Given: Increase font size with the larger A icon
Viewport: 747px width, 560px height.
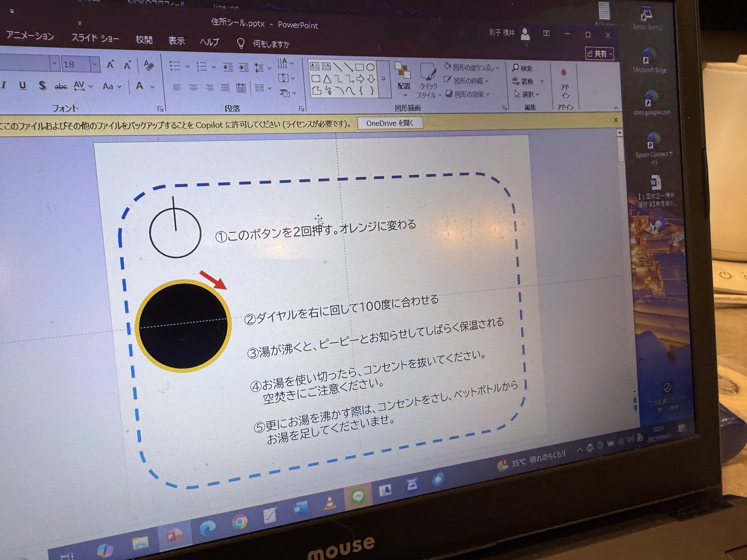Looking at the screenshot, I should click(x=110, y=64).
